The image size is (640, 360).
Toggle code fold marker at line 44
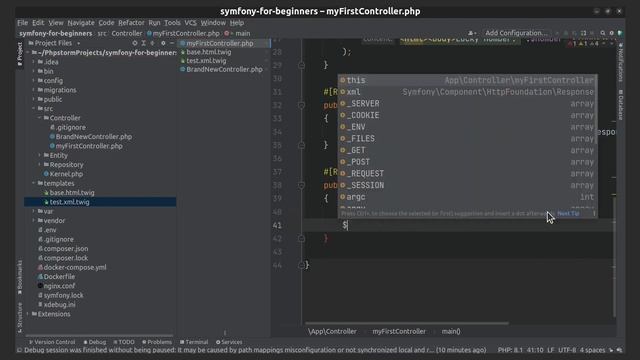(x=302, y=265)
